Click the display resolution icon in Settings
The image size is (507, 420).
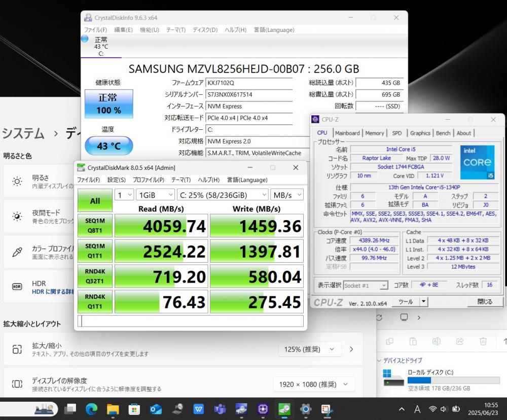(x=17, y=384)
